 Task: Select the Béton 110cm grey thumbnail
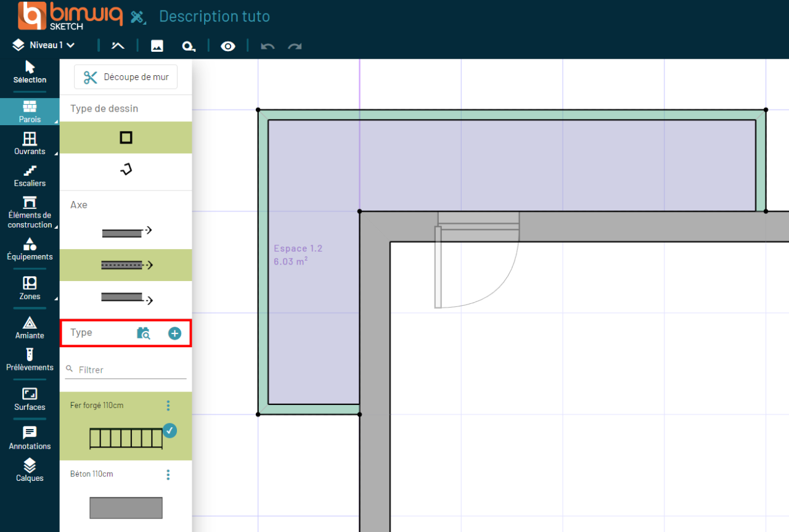point(126,508)
